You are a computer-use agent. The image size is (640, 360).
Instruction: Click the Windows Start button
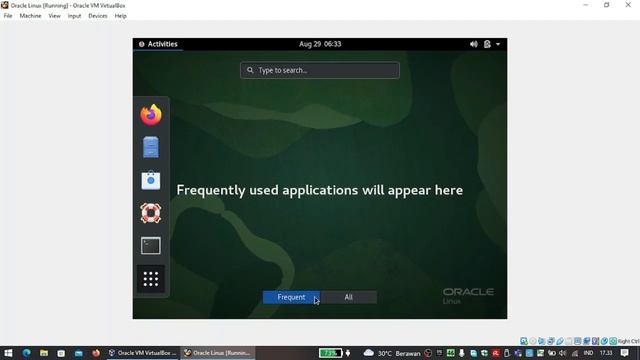point(8,353)
